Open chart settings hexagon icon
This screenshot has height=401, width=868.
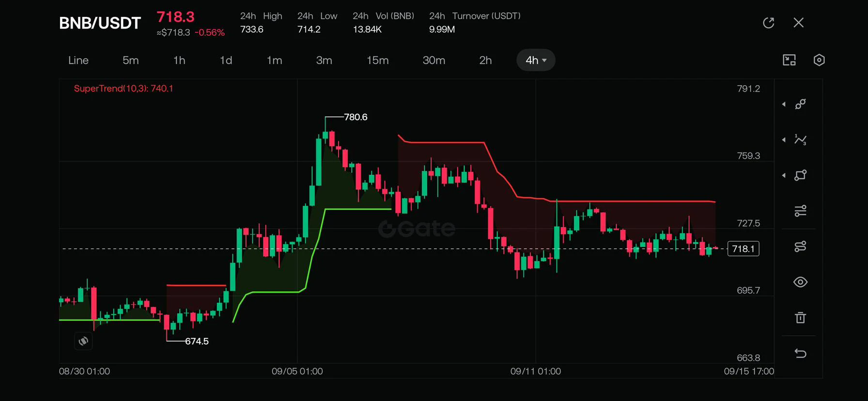point(819,60)
